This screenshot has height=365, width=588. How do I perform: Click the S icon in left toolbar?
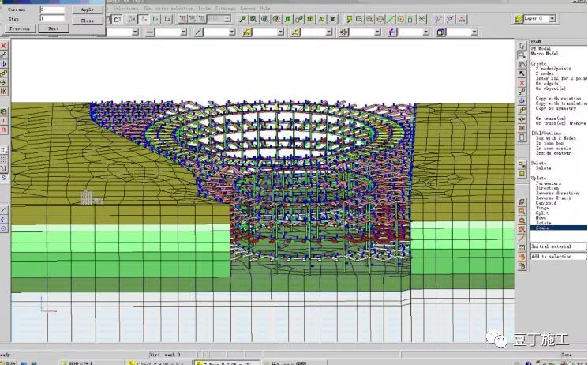pyautogui.click(x=3, y=178)
